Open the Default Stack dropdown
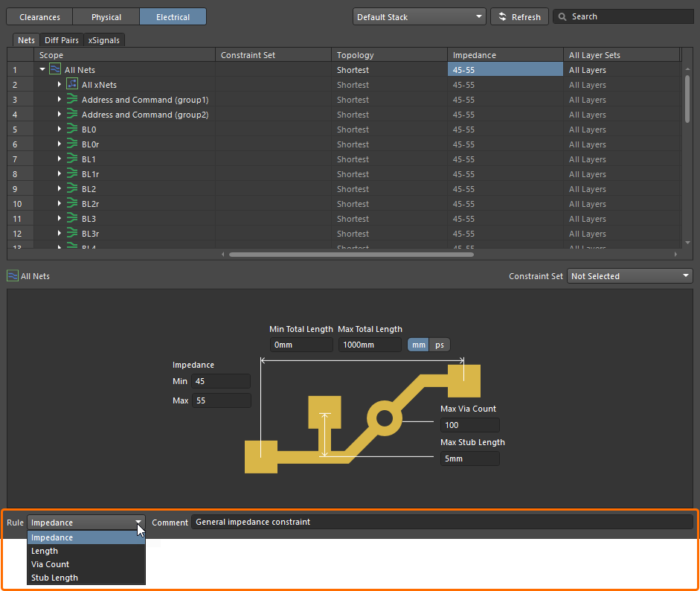700x591 pixels. click(x=419, y=16)
